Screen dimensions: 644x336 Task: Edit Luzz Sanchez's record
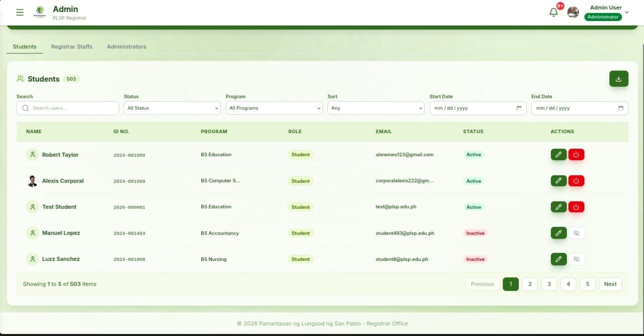[558, 259]
